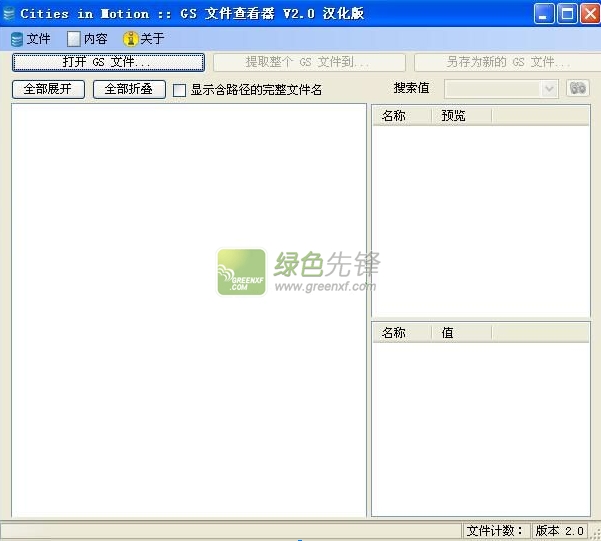Screen dimensions: 601x541
Task: Click 文件计数 status bar entry
Action: [x=496, y=531]
